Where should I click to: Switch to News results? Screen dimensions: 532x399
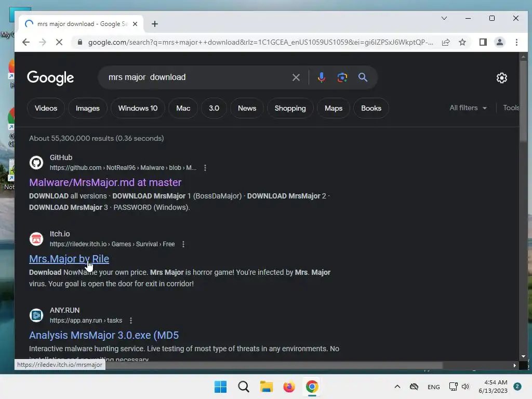click(x=247, y=108)
